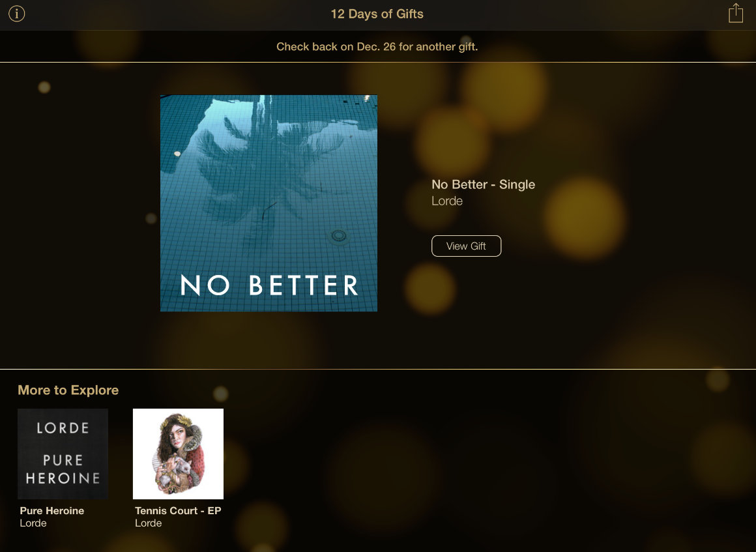Click the Tennis Court - EP title text
Viewport: 756px width, 552px height.
178,510
